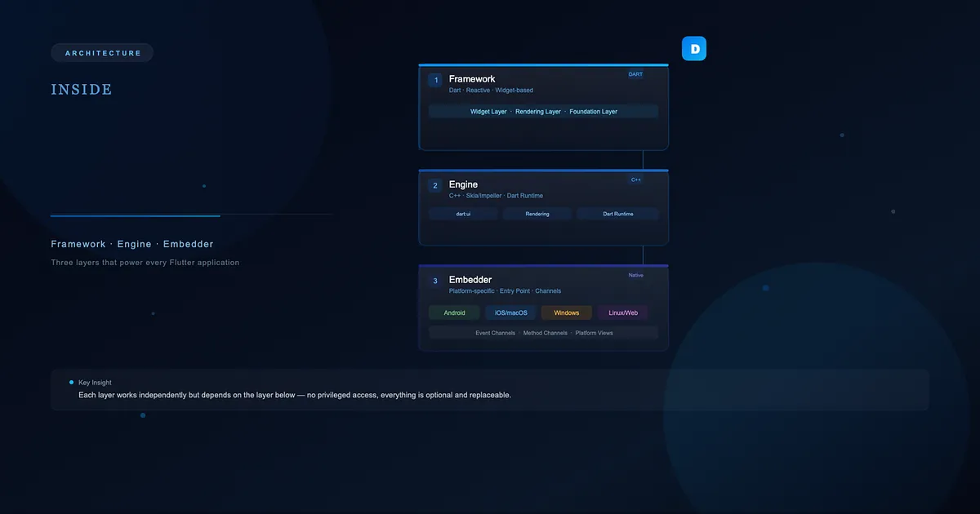980x514 pixels.
Task: Click 'Foundation Layer' text in Framework card
Action: tap(594, 112)
